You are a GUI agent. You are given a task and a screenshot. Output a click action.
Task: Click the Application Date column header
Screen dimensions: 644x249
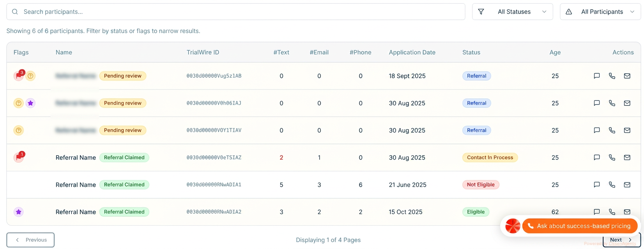click(412, 53)
